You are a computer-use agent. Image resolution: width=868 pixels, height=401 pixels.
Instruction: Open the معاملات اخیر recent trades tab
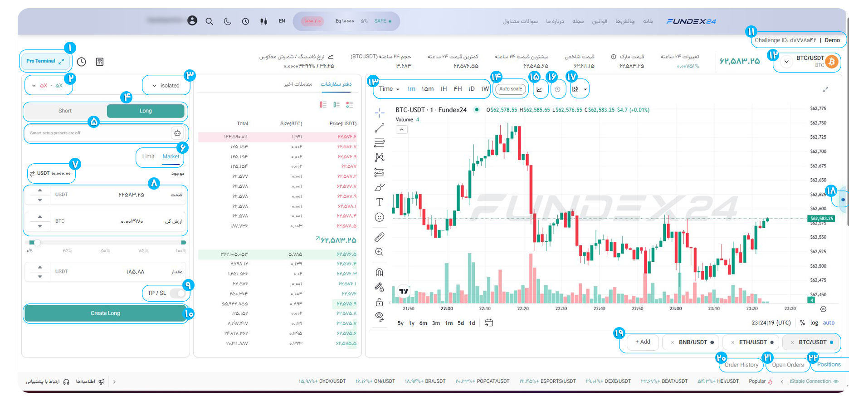click(x=298, y=84)
